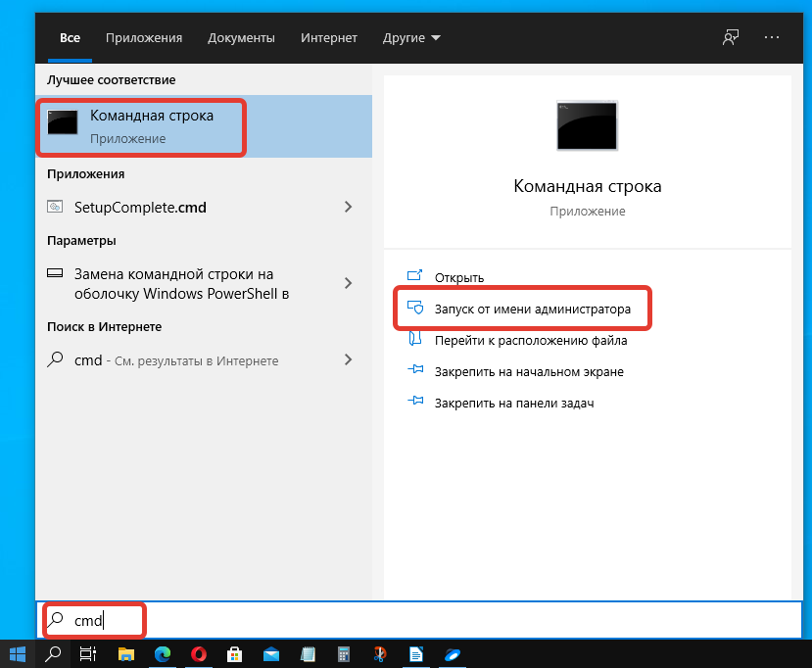This screenshot has height=668, width=812.
Task: Open the Mail app from the taskbar
Action: click(x=271, y=653)
